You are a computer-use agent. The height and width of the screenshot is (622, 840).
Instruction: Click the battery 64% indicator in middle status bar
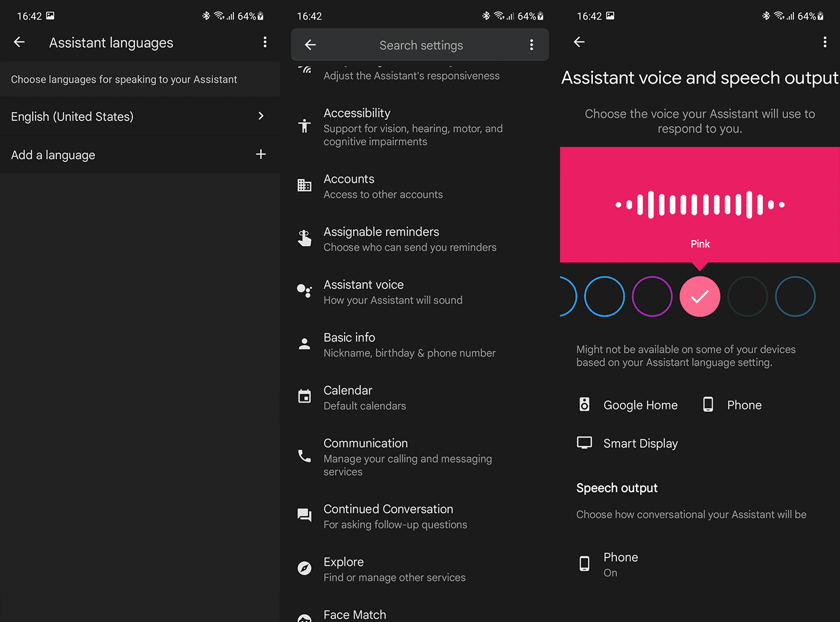tap(530, 16)
